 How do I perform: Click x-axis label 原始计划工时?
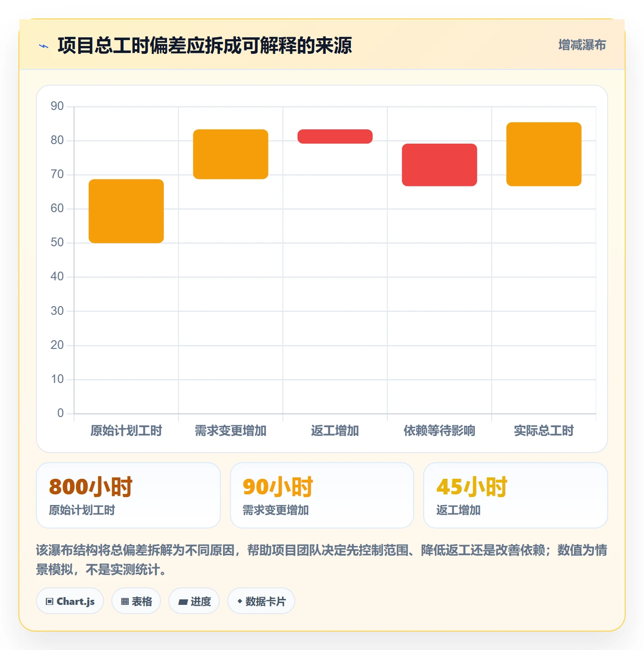click(x=126, y=431)
